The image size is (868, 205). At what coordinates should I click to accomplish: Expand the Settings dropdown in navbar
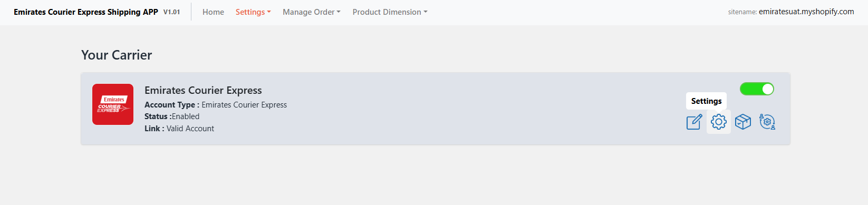click(253, 12)
